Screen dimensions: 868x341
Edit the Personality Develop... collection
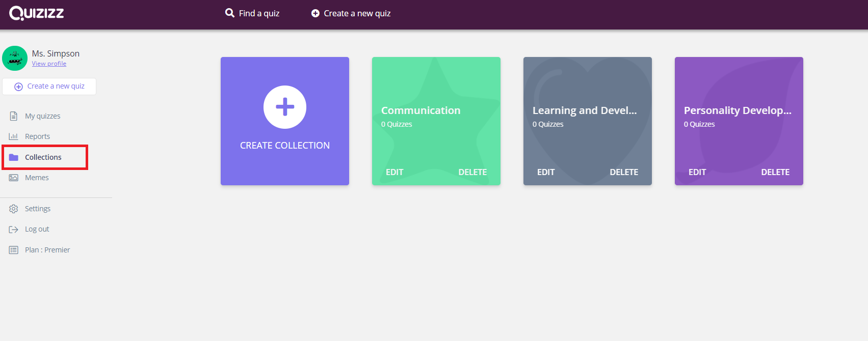click(x=697, y=172)
